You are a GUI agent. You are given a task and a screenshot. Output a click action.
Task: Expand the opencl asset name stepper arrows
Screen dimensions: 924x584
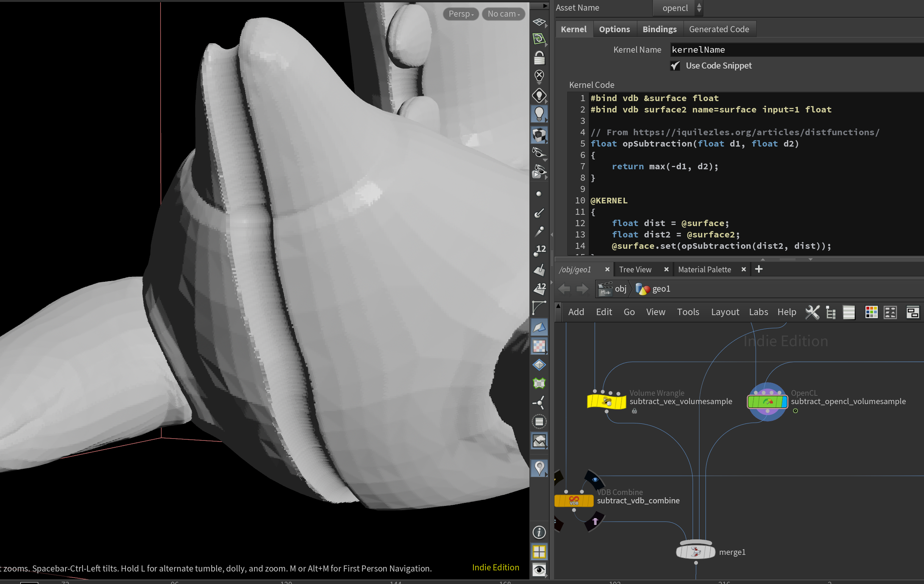click(x=699, y=8)
